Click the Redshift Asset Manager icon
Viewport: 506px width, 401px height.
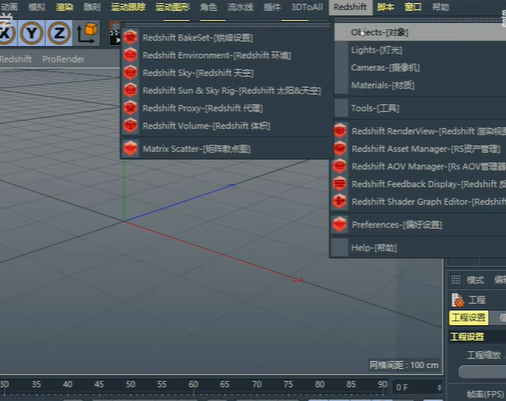340,148
